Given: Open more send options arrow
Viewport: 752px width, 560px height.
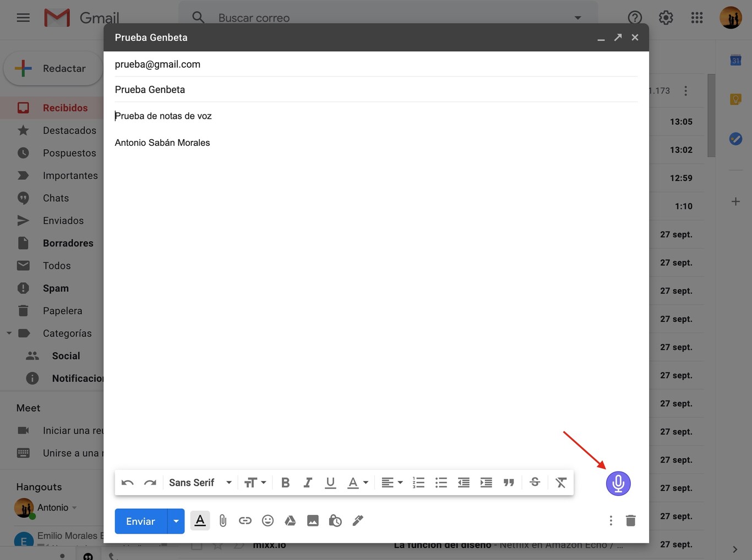Looking at the screenshot, I should [x=176, y=521].
